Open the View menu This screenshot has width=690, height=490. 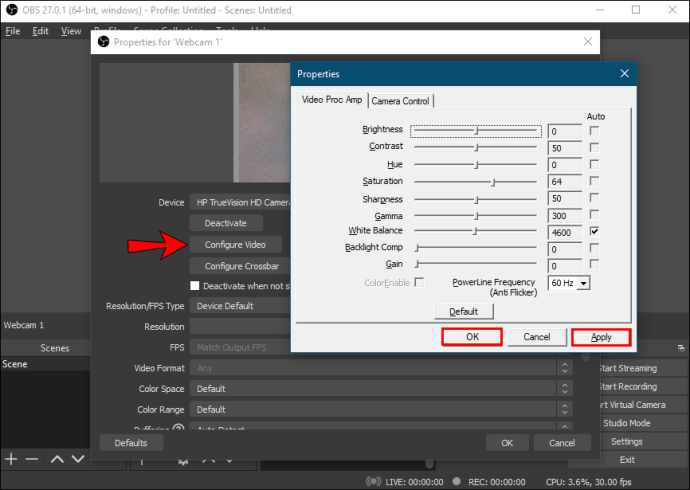click(x=71, y=31)
